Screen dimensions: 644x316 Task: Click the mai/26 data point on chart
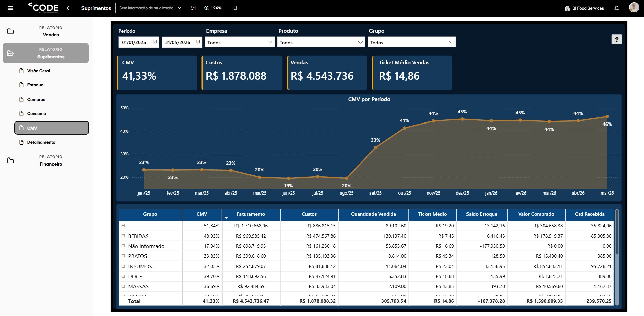[x=607, y=117]
